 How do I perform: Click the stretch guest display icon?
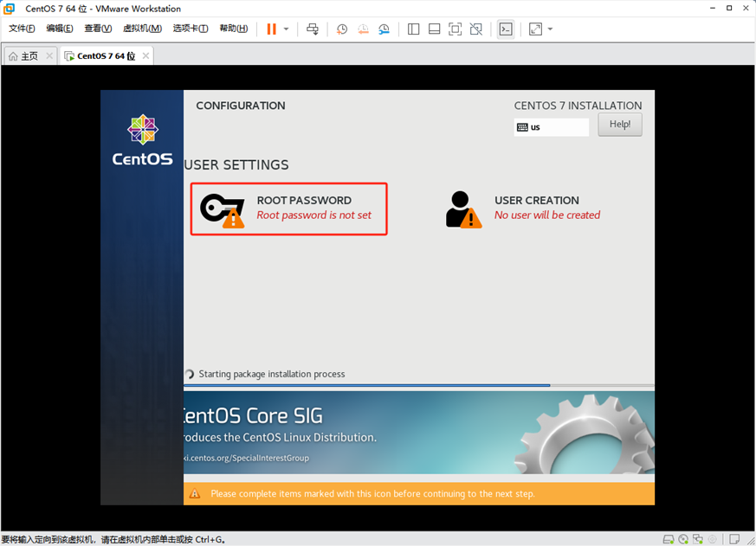pos(535,29)
